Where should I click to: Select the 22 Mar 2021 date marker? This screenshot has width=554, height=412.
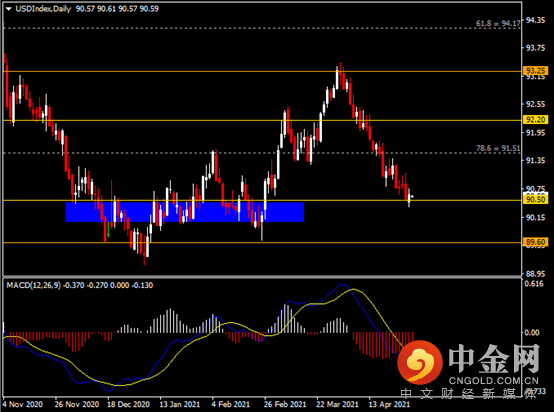[337, 404]
